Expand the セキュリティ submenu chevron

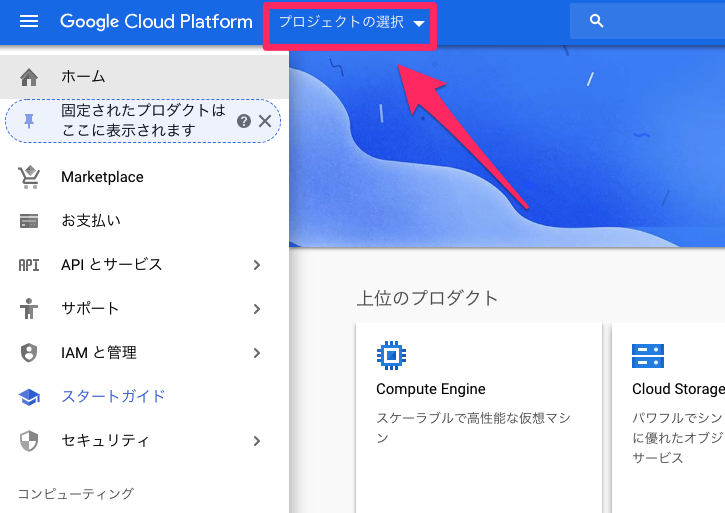[x=257, y=441]
